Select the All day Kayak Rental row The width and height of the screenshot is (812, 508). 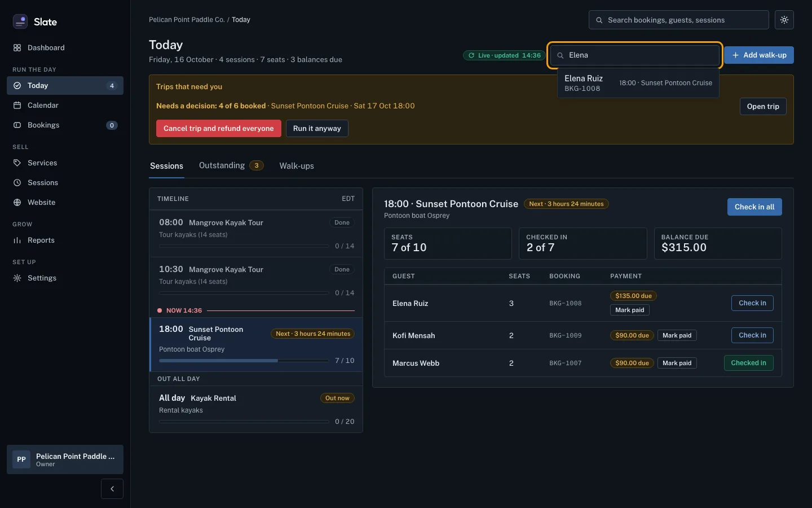click(256, 409)
